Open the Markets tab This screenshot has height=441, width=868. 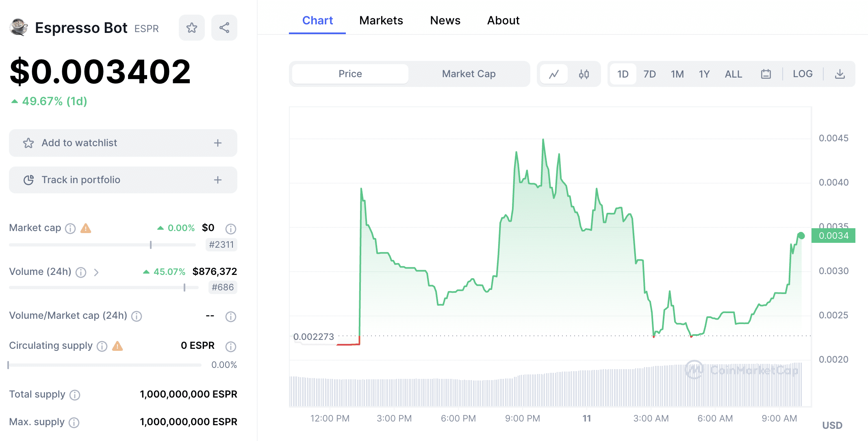point(381,20)
